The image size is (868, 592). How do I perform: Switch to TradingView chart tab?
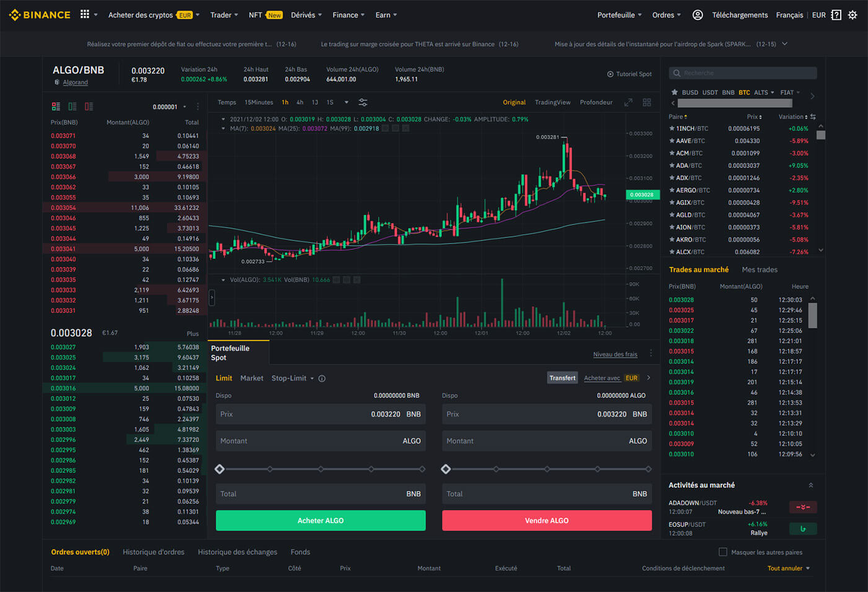point(552,102)
